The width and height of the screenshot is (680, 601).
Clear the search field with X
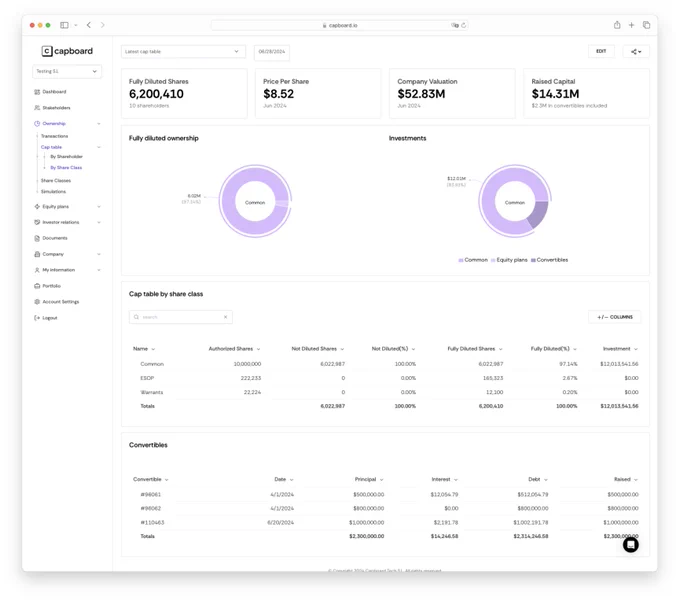pyautogui.click(x=226, y=317)
